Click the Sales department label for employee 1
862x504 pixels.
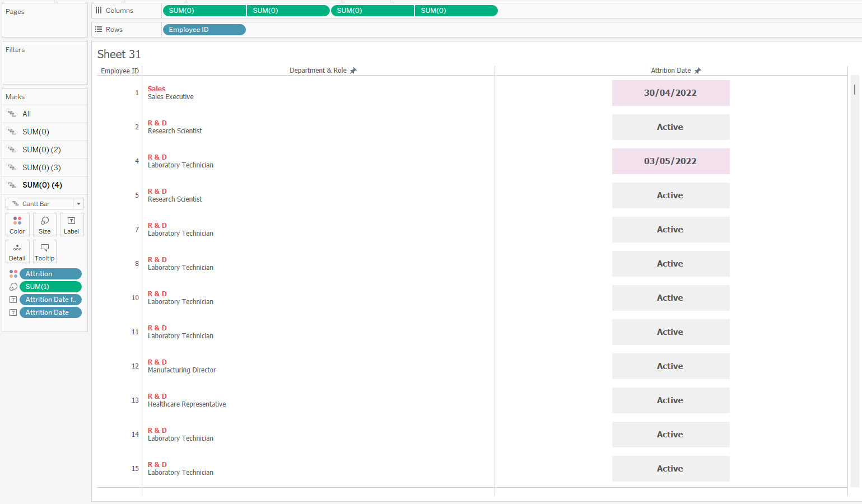pos(156,89)
